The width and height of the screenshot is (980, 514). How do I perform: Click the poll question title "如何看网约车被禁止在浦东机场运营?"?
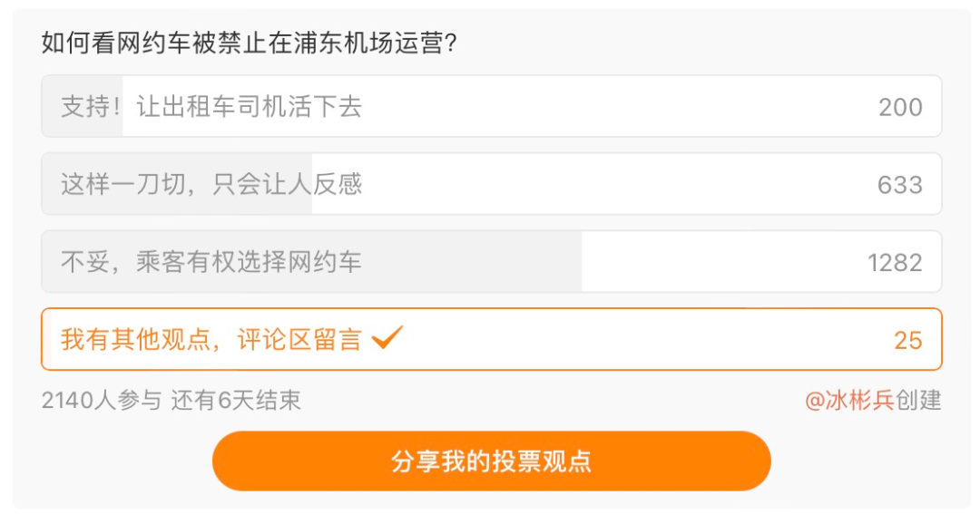point(248,43)
